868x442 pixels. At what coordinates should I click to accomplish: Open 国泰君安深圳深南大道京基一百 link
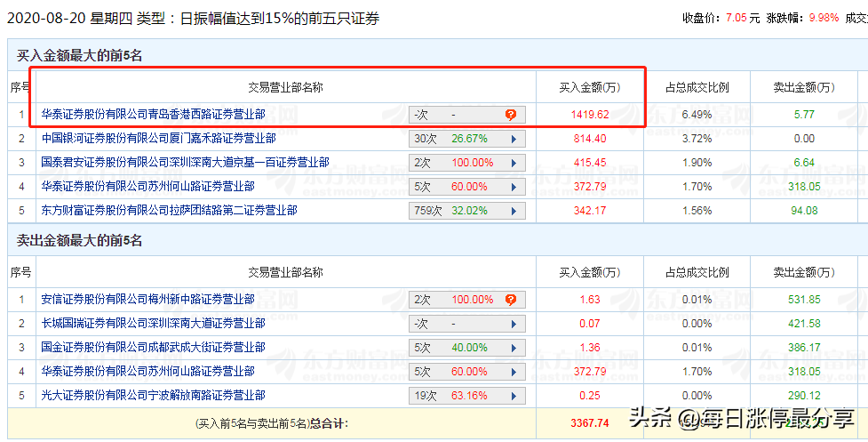(185, 162)
